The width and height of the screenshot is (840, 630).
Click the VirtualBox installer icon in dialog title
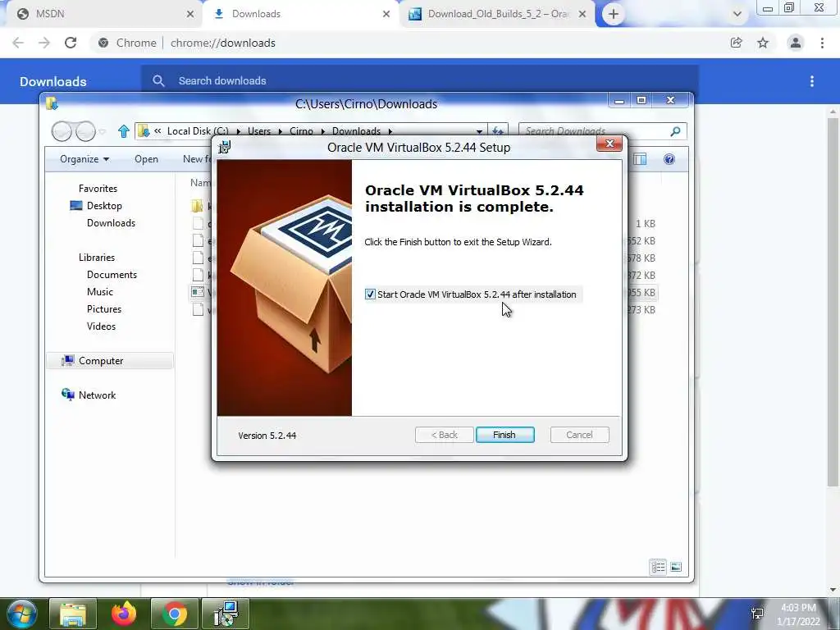225,147
